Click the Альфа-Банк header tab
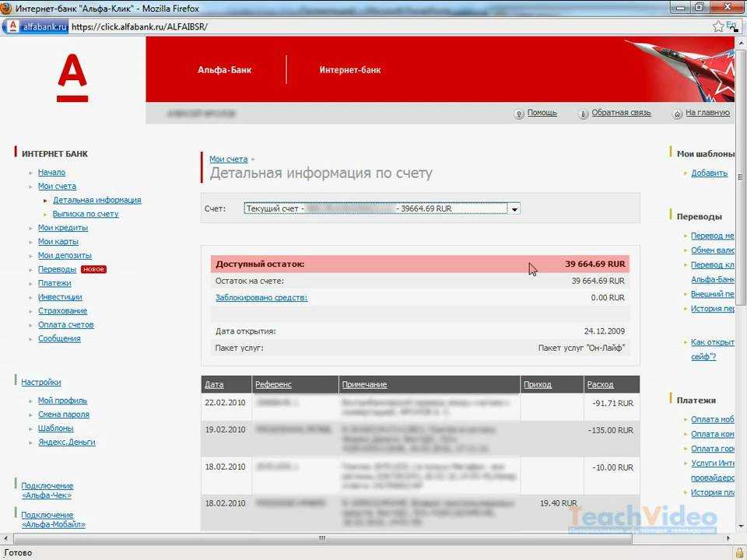The width and height of the screenshot is (747, 560). point(224,70)
